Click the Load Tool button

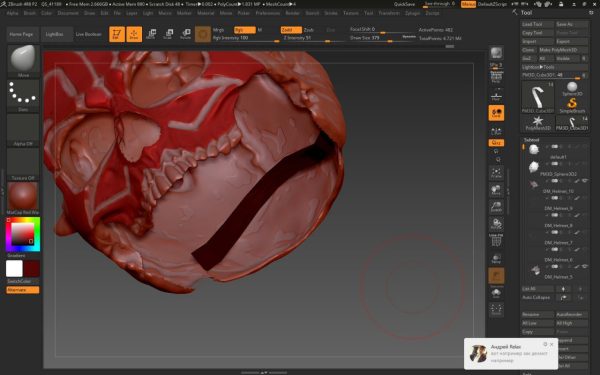click(x=537, y=24)
